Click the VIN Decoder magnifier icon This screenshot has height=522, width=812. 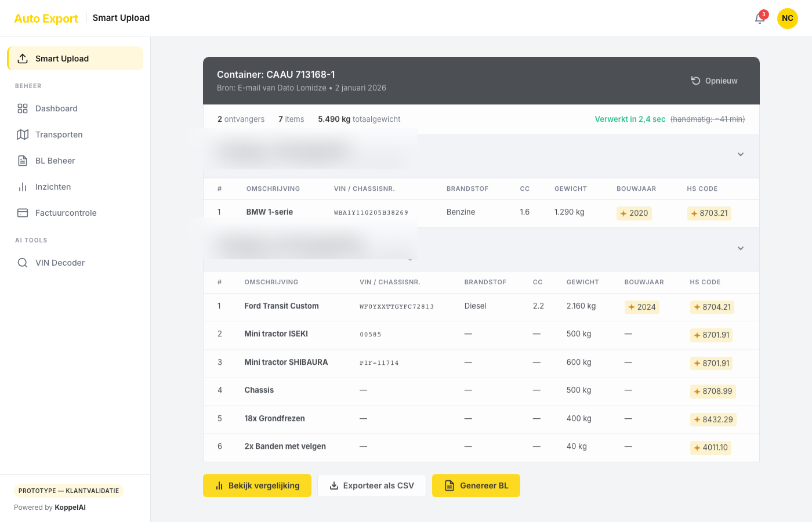click(23, 263)
